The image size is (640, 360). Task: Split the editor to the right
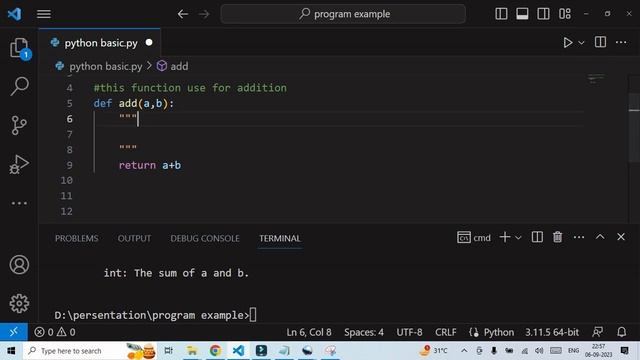600,42
